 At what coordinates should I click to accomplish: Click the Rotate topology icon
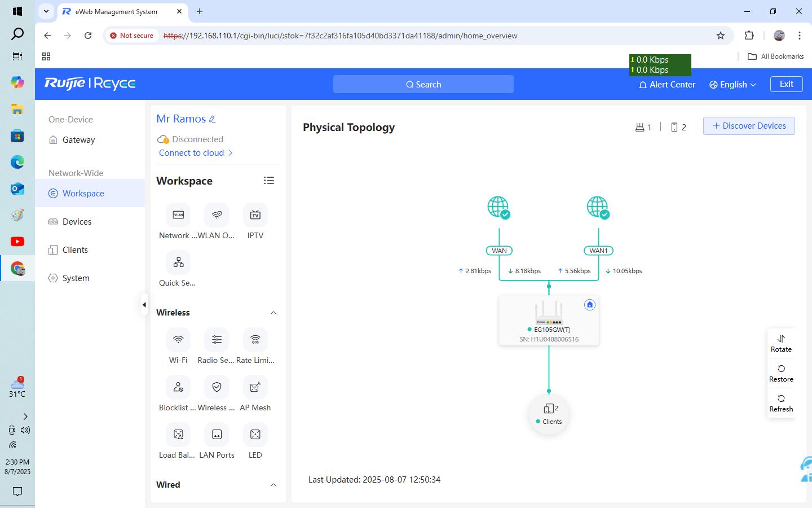click(x=781, y=339)
